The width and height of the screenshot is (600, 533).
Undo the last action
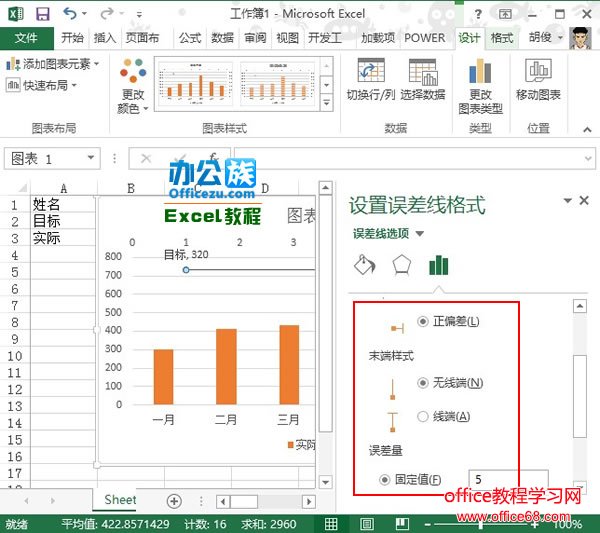click(x=70, y=14)
